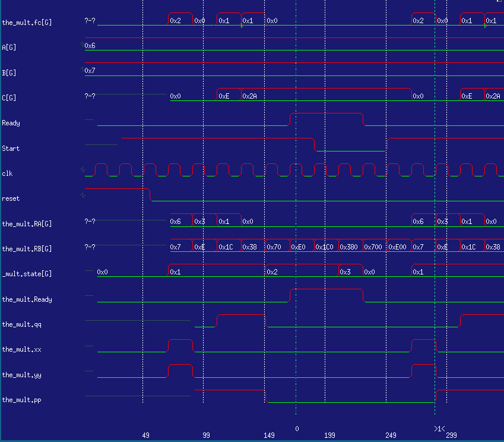Click the clk signal name
This screenshot has width=504, height=442.
[x=7, y=173]
